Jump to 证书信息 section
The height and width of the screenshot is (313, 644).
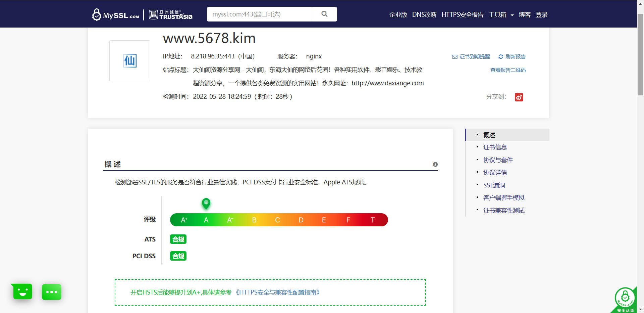(x=495, y=147)
